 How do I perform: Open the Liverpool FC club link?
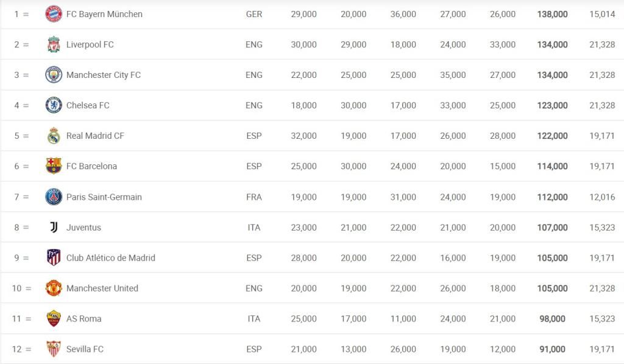90,44
